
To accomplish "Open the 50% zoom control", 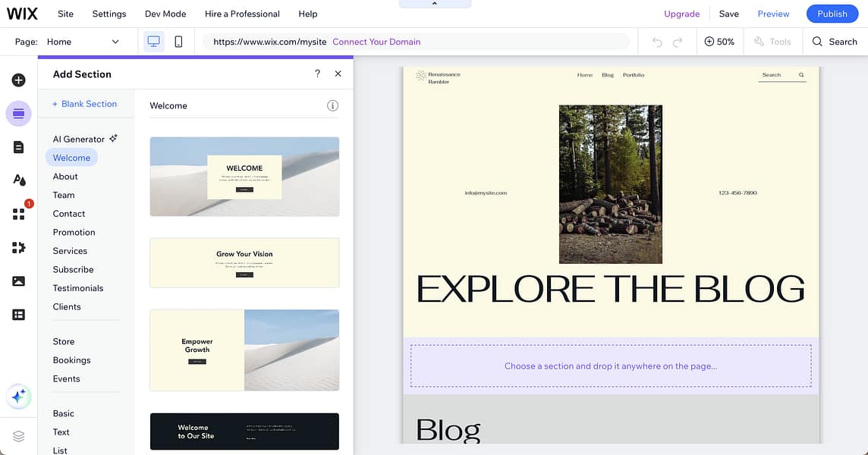I will (x=719, y=42).
